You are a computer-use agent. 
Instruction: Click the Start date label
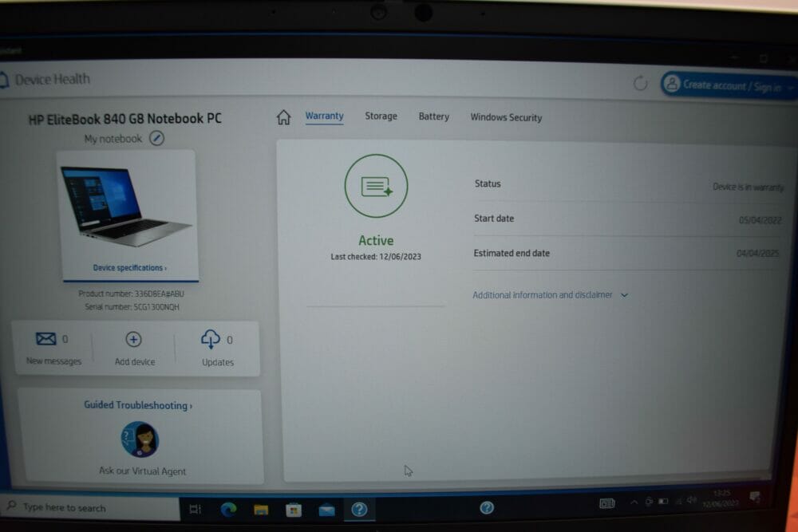494,219
